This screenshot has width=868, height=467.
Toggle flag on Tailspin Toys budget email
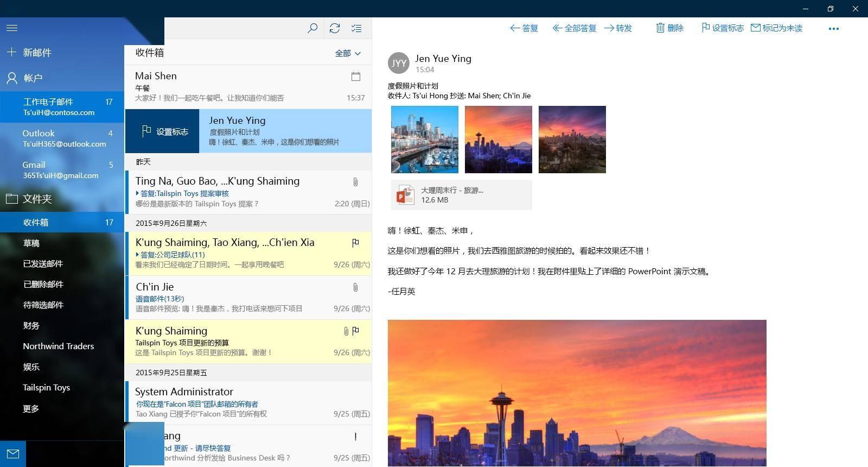pos(356,331)
